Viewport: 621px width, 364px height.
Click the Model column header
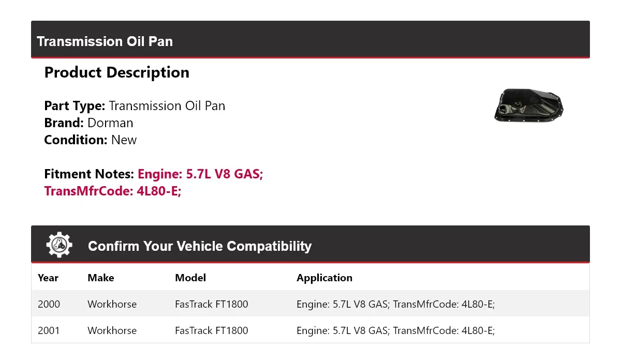coord(190,278)
